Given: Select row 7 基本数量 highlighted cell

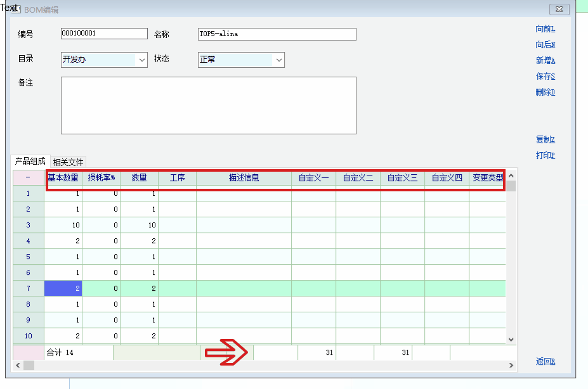Looking at the screenshot, I should [x=63, y=288].
